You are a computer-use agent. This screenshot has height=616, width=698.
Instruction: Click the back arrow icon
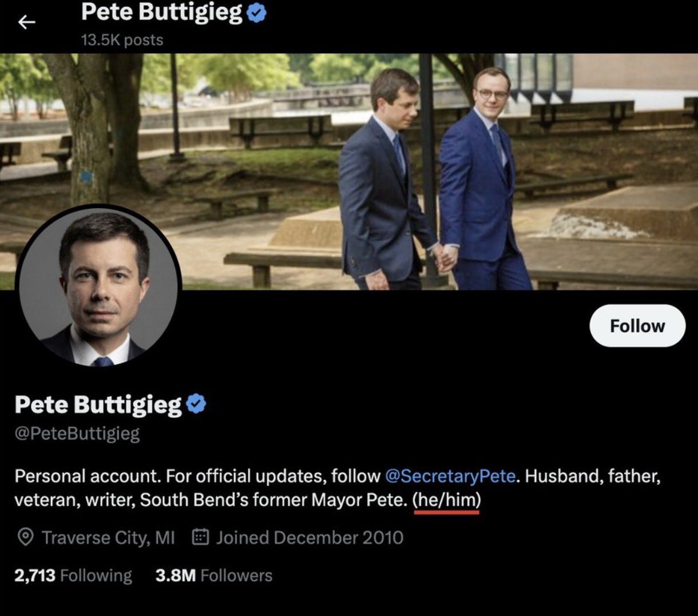[26, 22]
